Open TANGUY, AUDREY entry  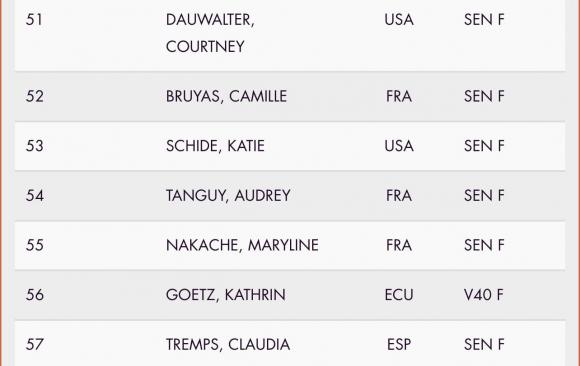(x=228, y=195)
